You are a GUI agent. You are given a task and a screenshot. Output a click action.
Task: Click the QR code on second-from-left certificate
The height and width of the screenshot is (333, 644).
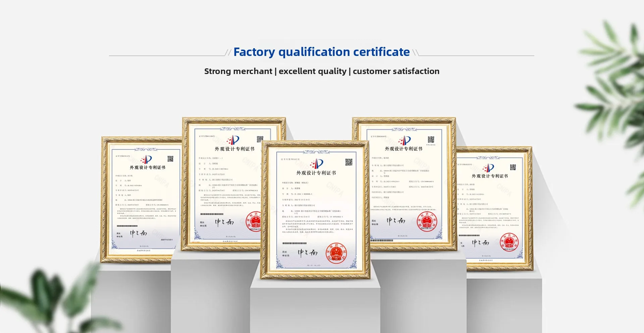(x=260, y=139)
